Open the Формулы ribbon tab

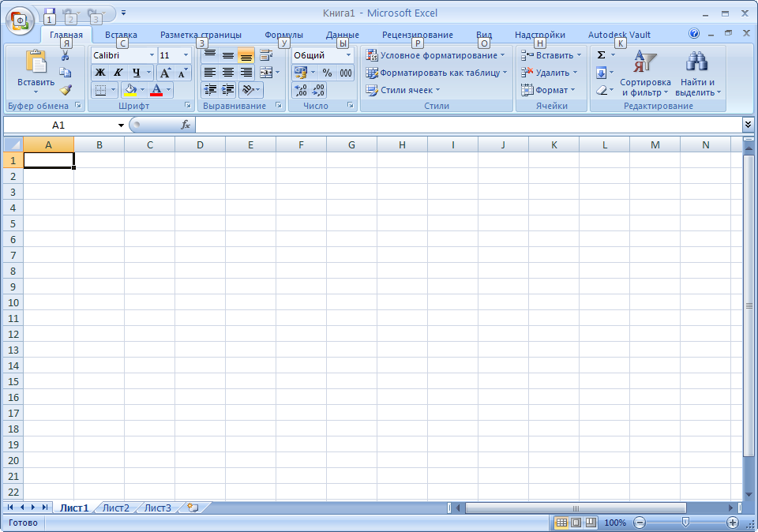pyautogui.click(x=283, y=35)
